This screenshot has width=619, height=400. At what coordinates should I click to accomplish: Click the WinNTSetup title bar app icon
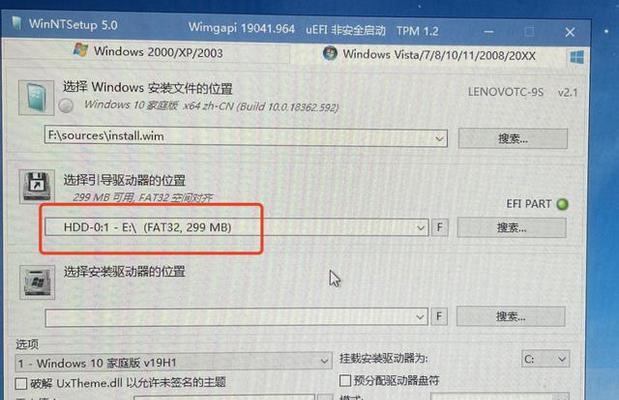(x=17, y=23)
